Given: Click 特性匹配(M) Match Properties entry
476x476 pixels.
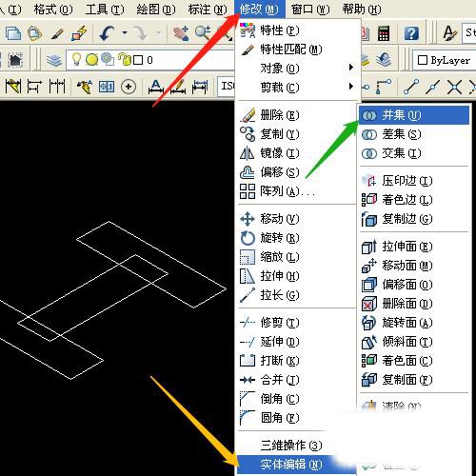Looking at the screenshot, I should click(298, 50).
